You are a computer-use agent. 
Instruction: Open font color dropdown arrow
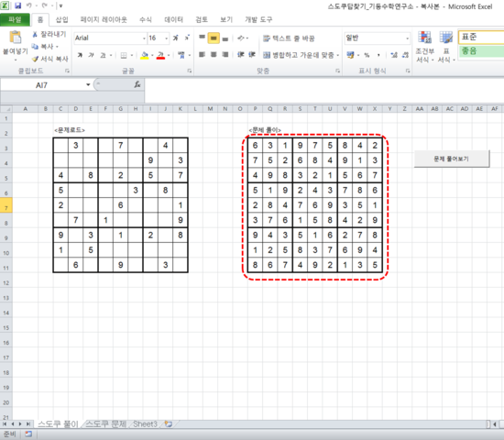169,55
